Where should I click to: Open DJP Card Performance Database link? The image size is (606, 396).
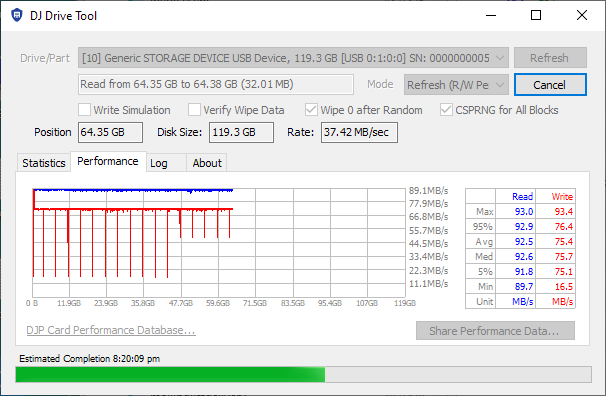(111, 330)
